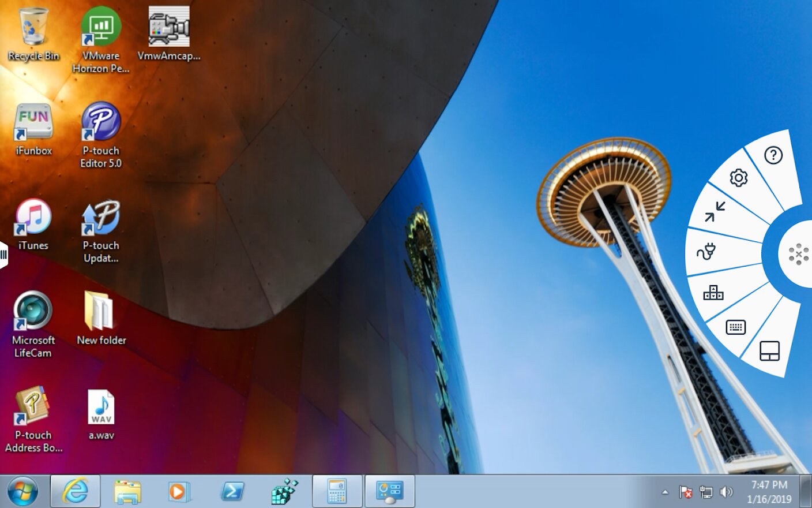
Task: Open the Windows Start menu
Action: tap(23, 492)
